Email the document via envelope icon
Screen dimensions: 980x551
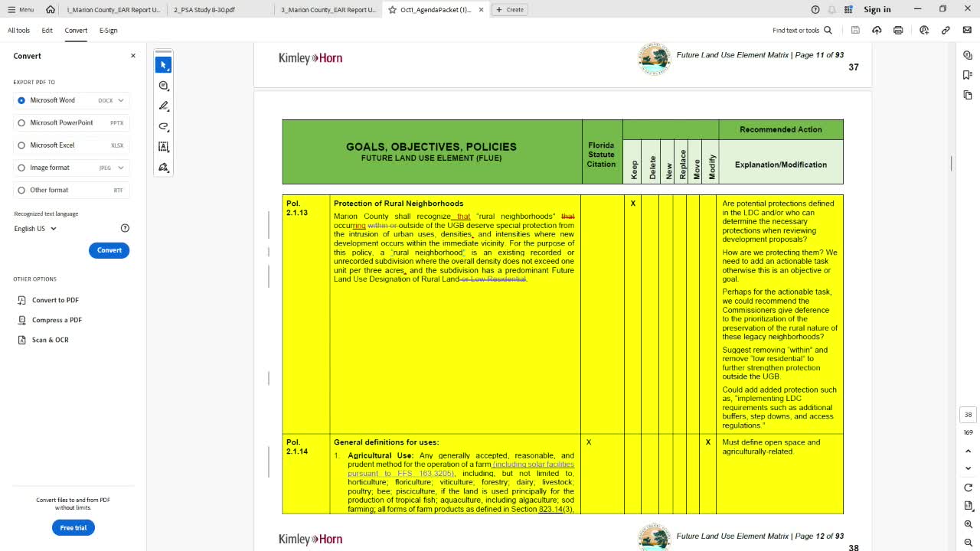point(967,30)
